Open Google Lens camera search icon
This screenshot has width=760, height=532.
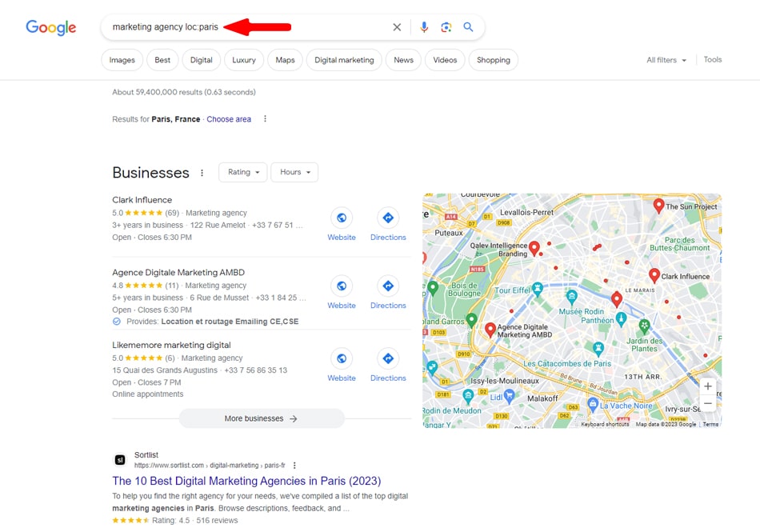[x=446, y=27]
